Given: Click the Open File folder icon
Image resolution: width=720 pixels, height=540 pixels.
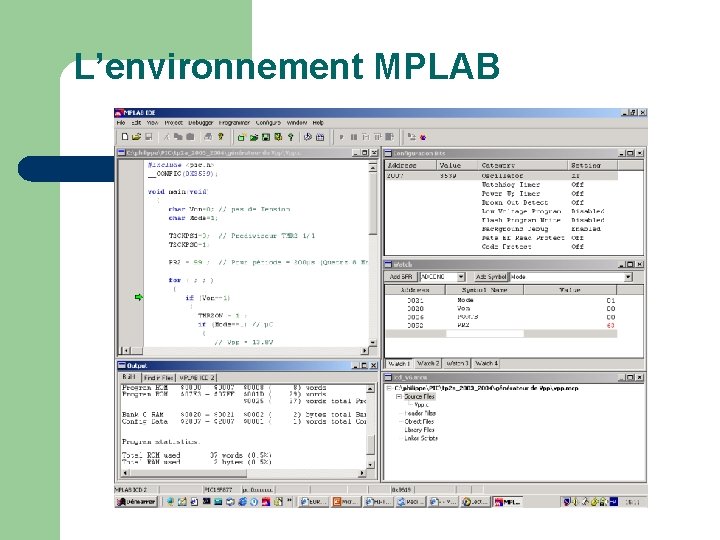Looking at the screenshot, I should (136, 137).
